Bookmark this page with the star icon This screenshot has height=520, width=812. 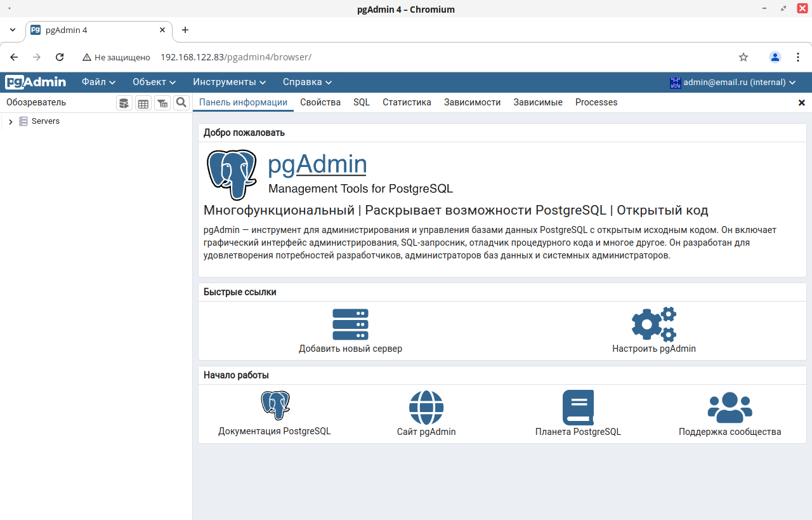pyautogui.click(x=743, y=57)
